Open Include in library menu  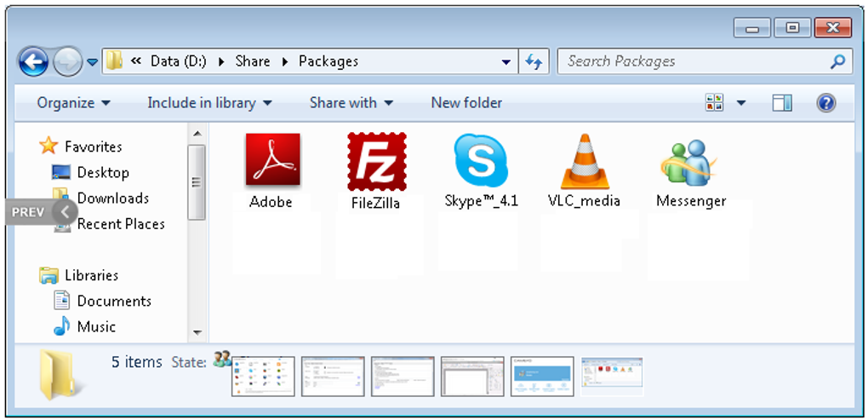(210, 102)
